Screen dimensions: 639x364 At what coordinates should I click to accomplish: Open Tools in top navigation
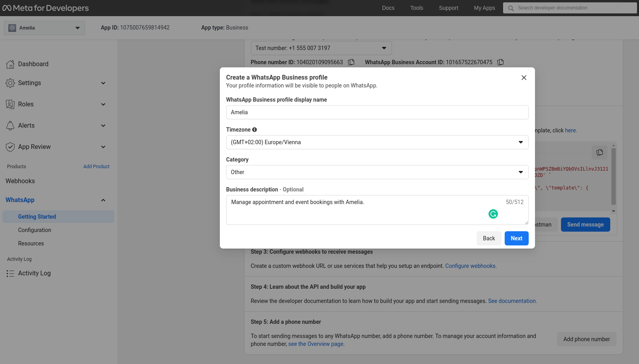tap(416, 8)
